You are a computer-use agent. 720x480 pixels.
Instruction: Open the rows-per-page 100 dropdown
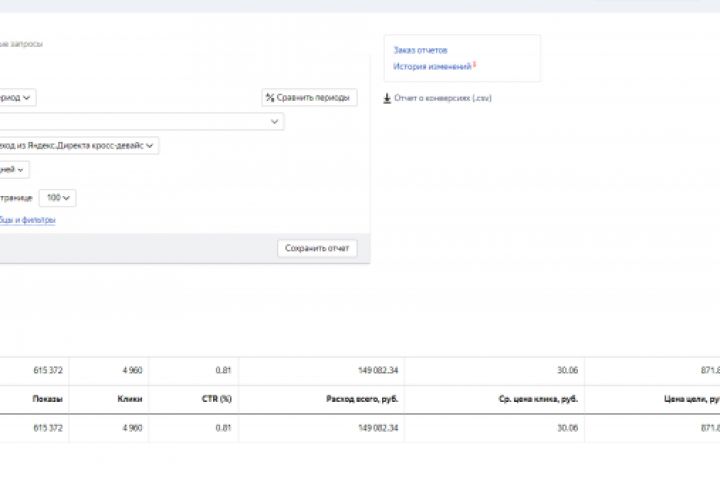(57, 198)
